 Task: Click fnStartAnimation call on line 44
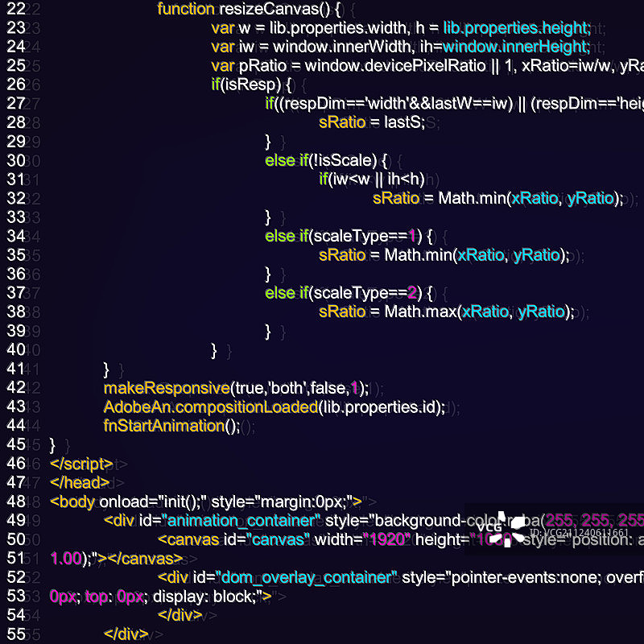click(x=163, y=426)
